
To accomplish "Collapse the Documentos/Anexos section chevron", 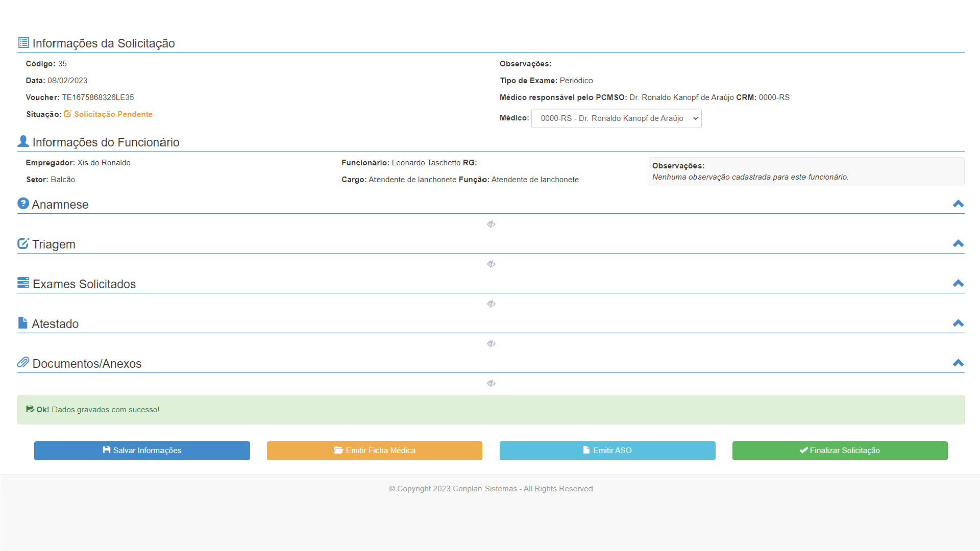I will [958, 363].
